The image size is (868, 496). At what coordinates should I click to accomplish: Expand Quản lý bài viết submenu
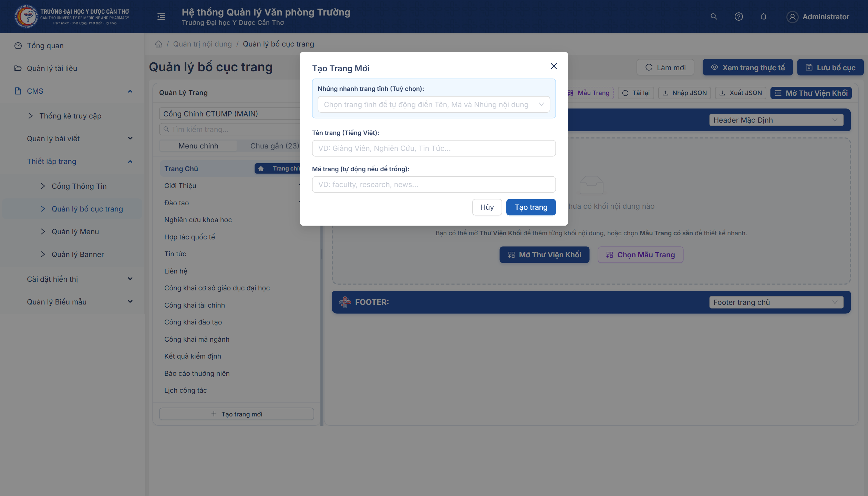pyautogui.click(x=72, y=138)
